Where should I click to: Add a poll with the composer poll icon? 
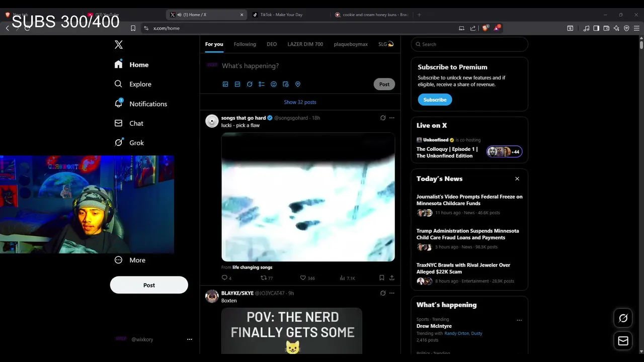click(x=262, y=84)
